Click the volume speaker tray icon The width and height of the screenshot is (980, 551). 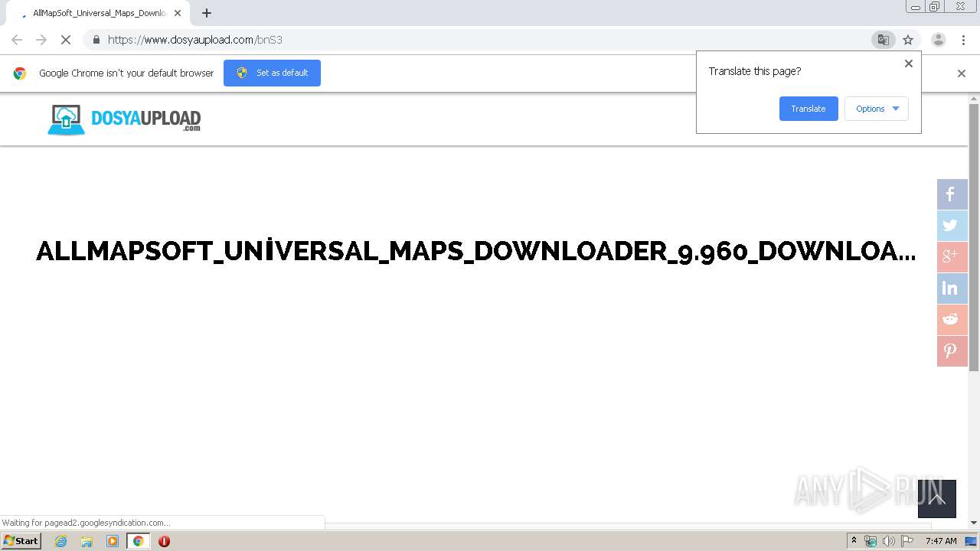888,541
